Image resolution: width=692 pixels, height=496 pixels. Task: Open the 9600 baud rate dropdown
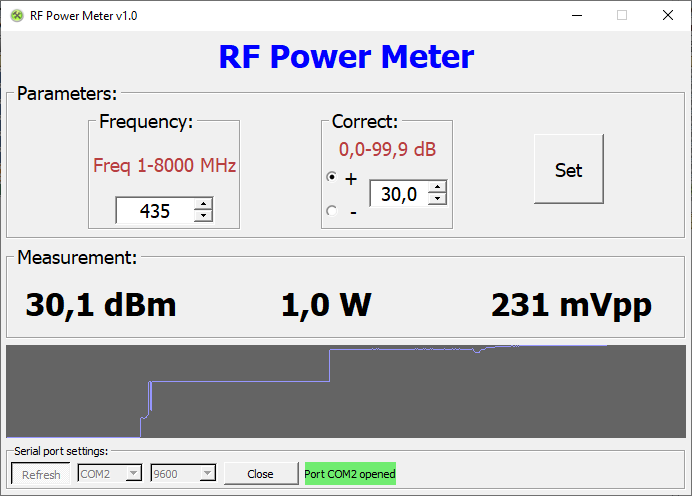(183, 473)
